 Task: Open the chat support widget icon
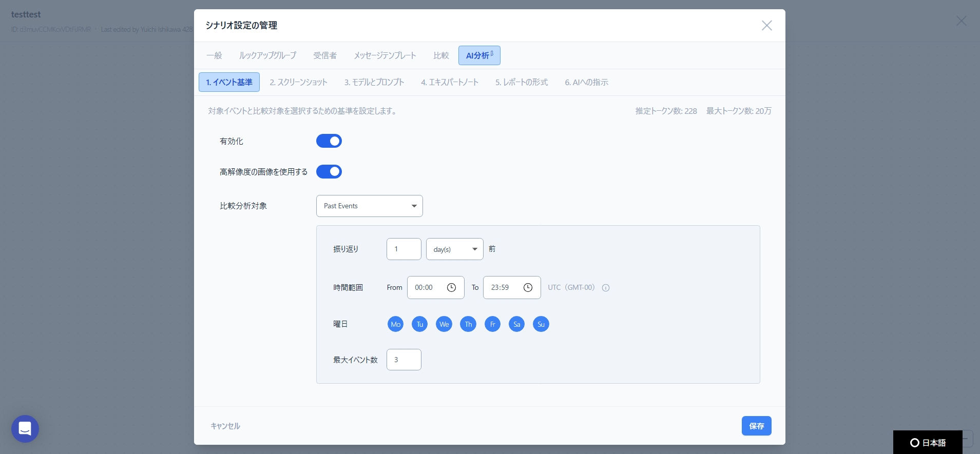click(25, 428)
